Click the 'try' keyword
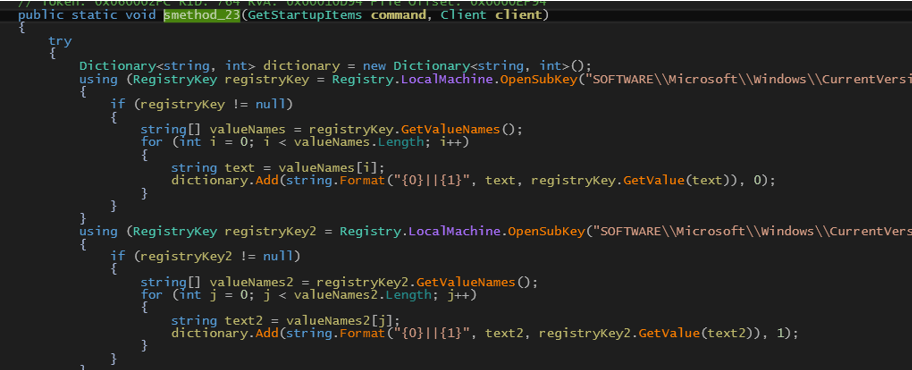The height and width of the screenshot is (370, 912). coord(60,41)
